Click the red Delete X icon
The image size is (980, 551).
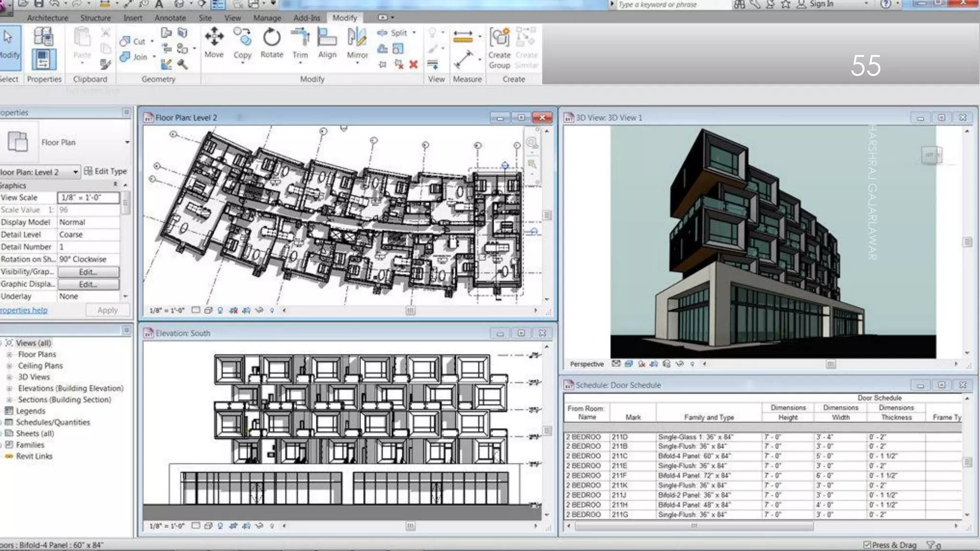click(413, 65)
